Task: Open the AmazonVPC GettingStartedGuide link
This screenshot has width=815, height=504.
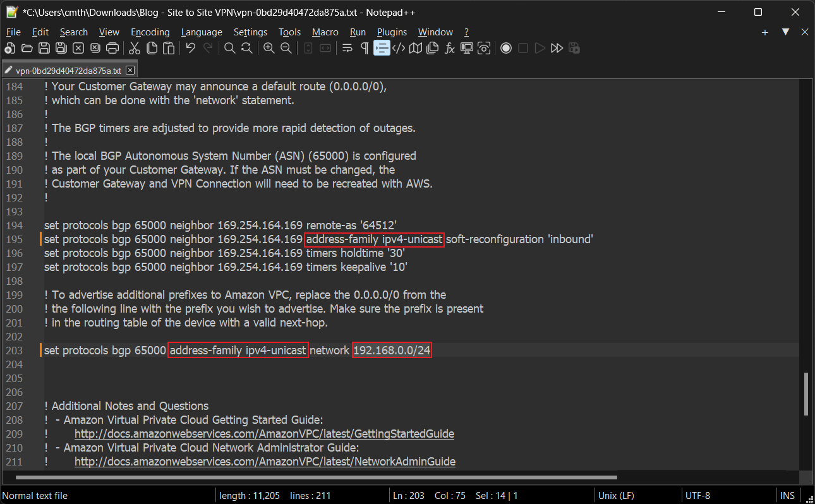Action: tap(264, 434)
